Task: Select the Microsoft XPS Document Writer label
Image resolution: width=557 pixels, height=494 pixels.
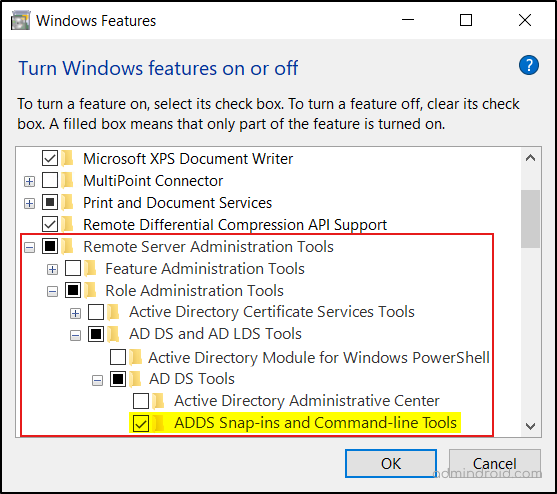Action: coord(188,159)
